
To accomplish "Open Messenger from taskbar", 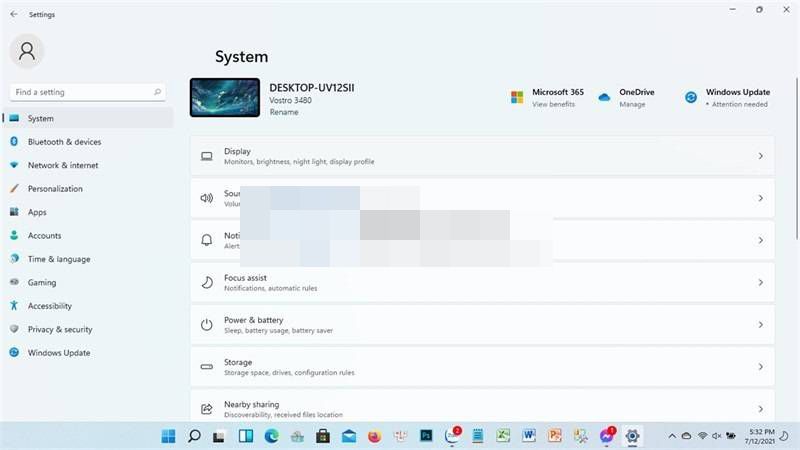I will click(x=607, y=436).
